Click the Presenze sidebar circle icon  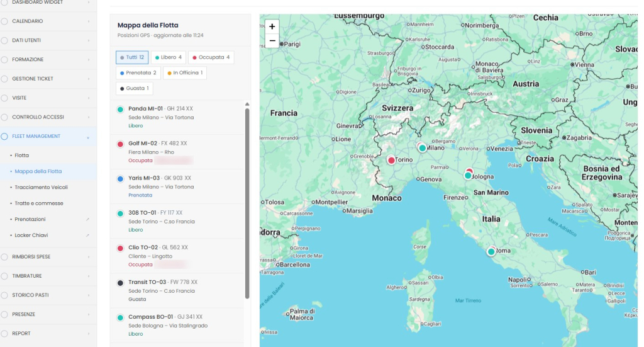[4, 314]
